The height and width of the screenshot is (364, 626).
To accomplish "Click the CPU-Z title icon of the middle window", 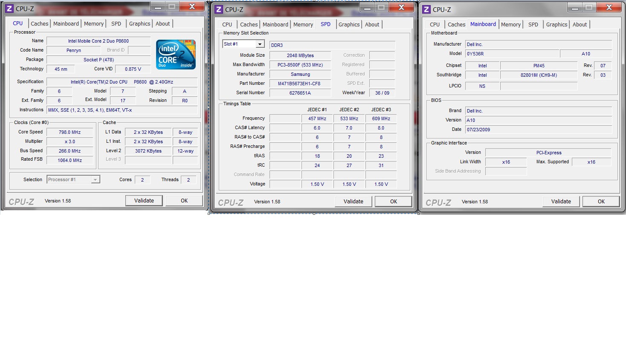I will click(x=219, y=9).
